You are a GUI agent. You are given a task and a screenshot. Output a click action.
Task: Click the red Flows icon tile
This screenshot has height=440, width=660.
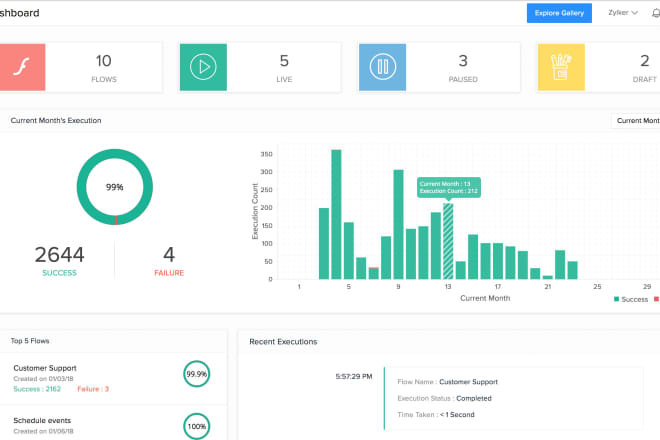(22, 67)
